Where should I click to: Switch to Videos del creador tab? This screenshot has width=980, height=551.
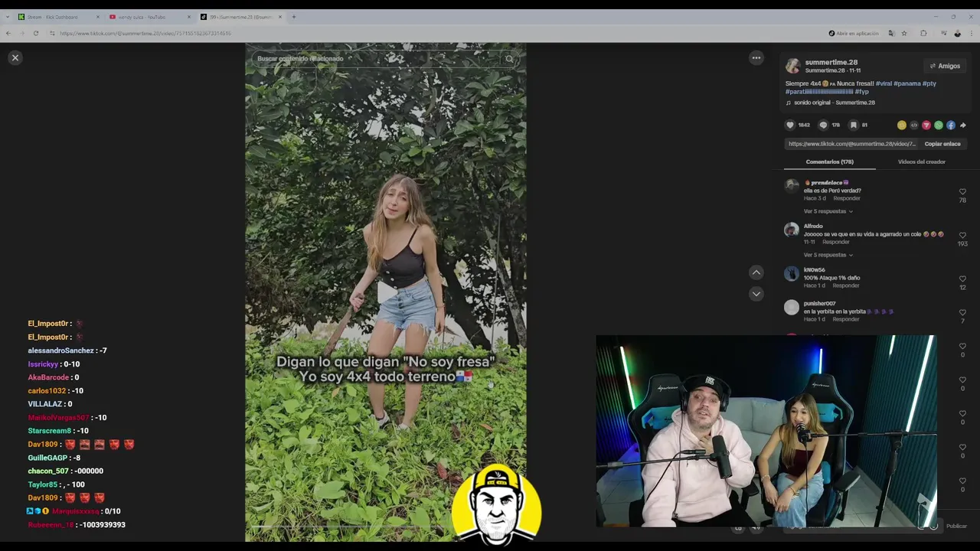(x=921, y=161)
